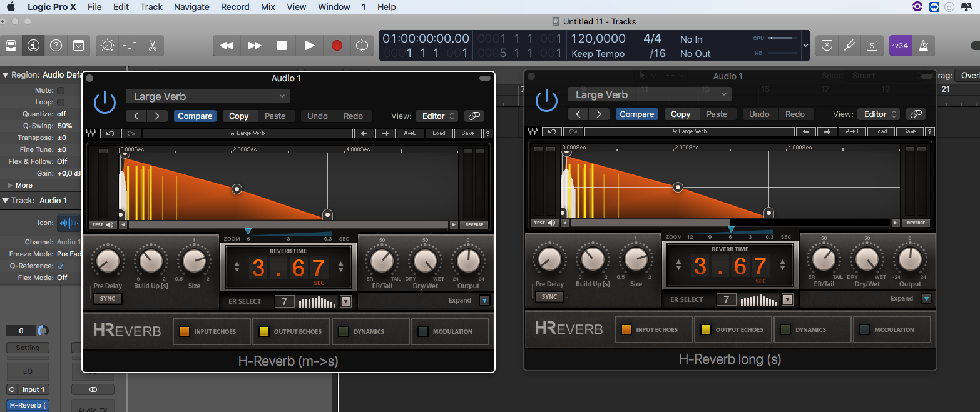Click Redo in right plugin window
980x412 pixels.
click(x=795, y=114)
